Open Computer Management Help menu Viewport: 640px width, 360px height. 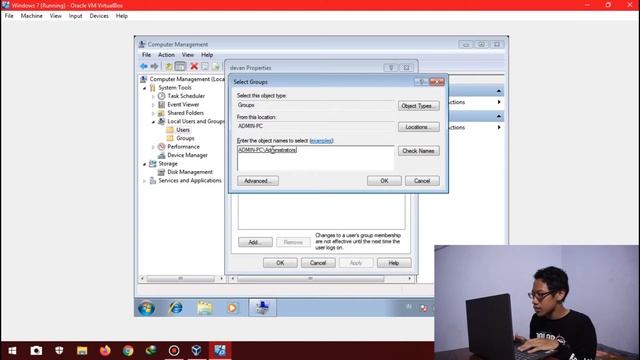tap(207, 55)
